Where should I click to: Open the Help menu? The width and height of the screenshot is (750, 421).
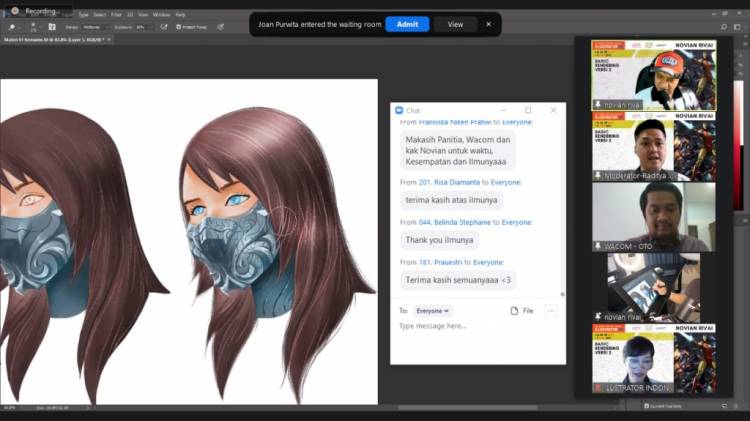pyautogui.click(x=180, y=15)
